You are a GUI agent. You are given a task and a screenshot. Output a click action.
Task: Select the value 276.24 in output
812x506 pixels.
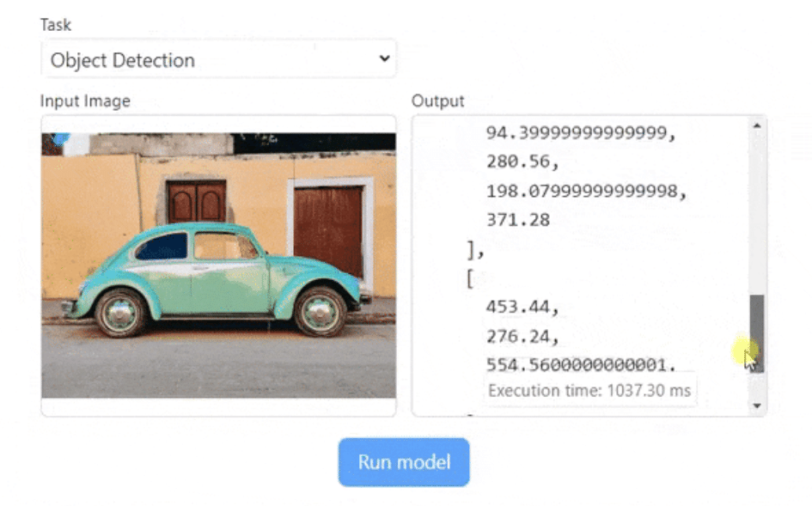coord(517,337)
